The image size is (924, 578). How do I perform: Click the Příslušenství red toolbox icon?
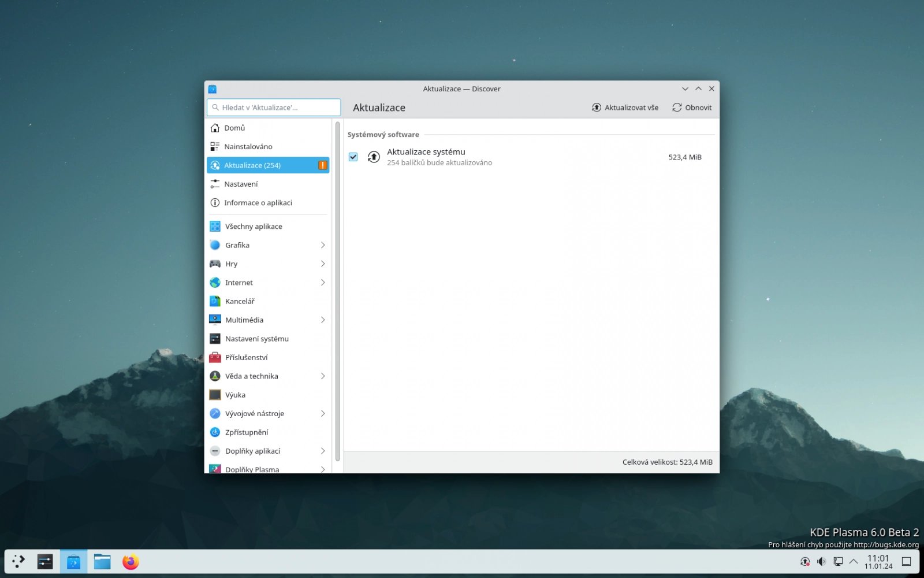215,357
